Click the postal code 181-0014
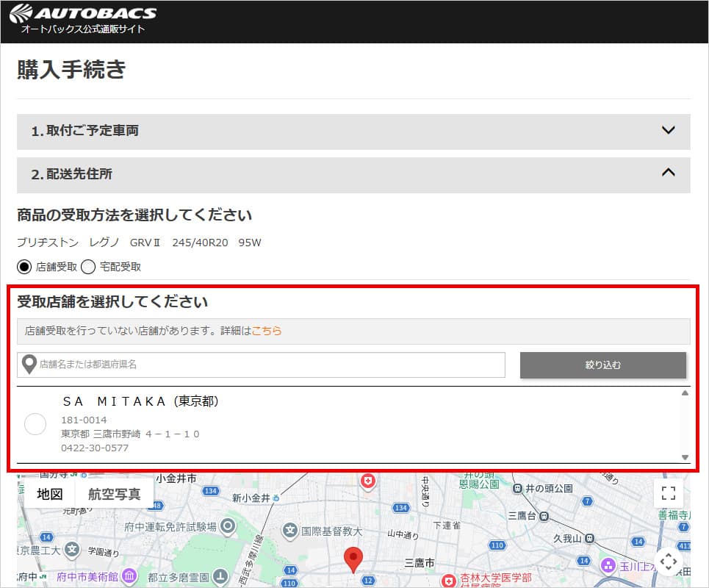709x588 pixels. pos(84,420)
